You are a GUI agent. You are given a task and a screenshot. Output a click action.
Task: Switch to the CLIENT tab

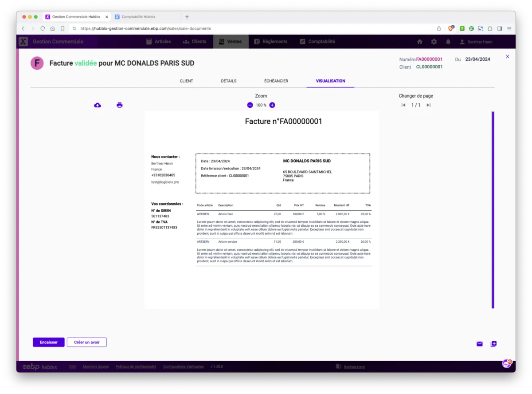pyautogui.click(x=186, y=81)
